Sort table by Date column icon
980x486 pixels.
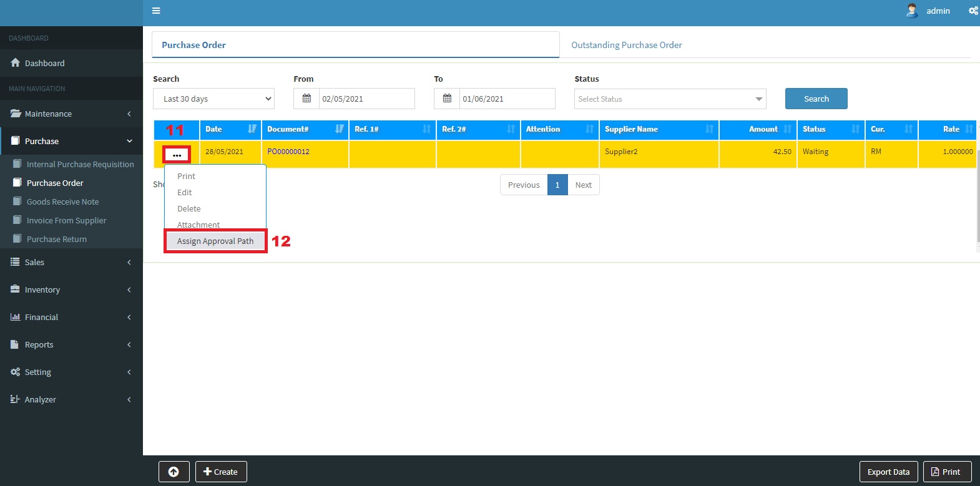[252, 129]
